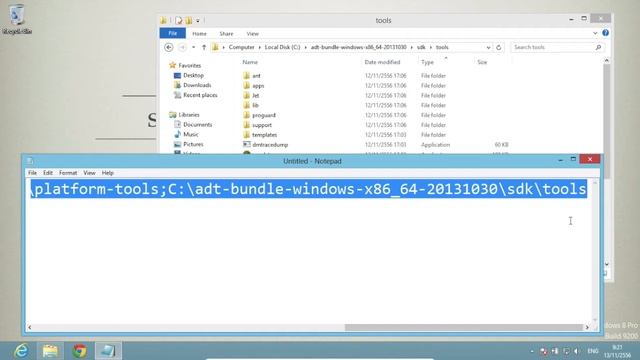640x360 pixels.
Task: Select Recent places under Favorites
Action: [196, 95]
